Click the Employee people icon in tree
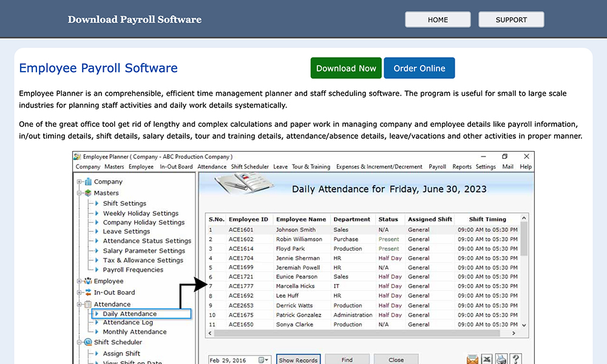607x364 pixels. [x=88, y=281]
